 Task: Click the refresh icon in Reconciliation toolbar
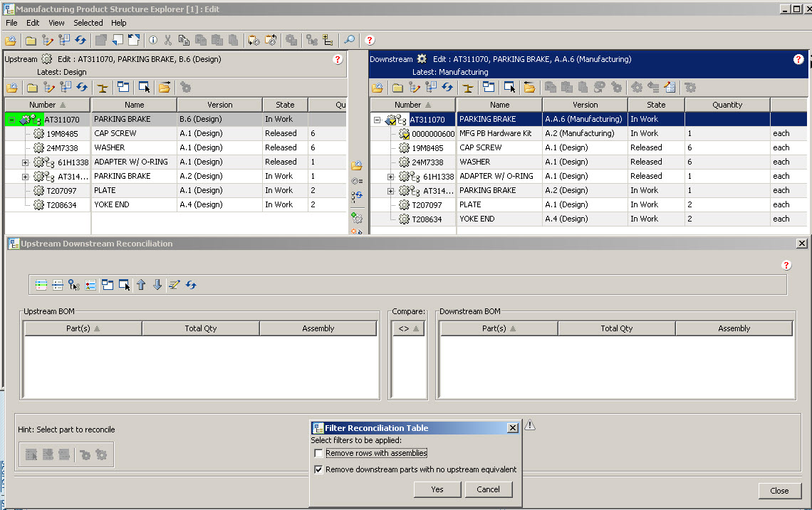[x=191, y=285]
